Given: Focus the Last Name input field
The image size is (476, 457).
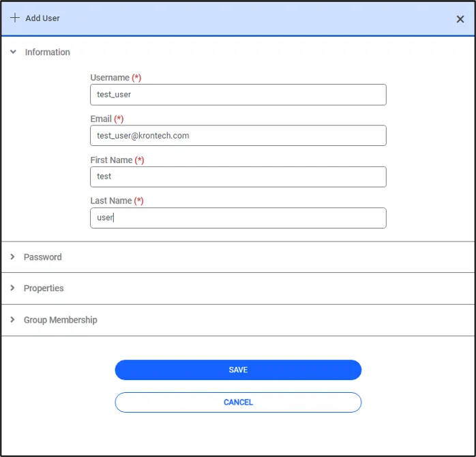Looking at the screenshot, I should 238,218.
